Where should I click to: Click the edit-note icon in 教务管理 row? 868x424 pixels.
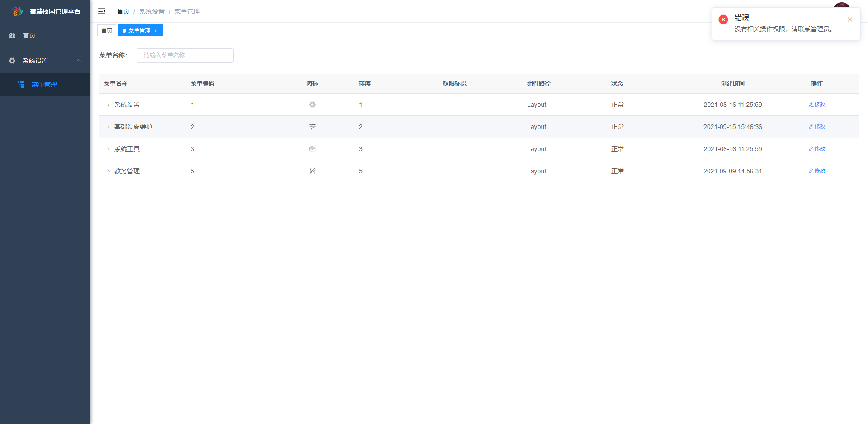[x=312, y=171]
